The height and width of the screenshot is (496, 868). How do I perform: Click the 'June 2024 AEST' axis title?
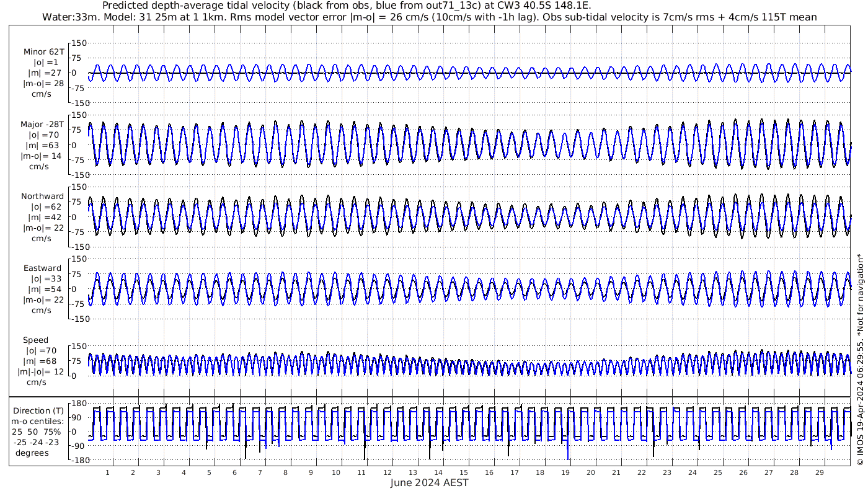(430, 482)
